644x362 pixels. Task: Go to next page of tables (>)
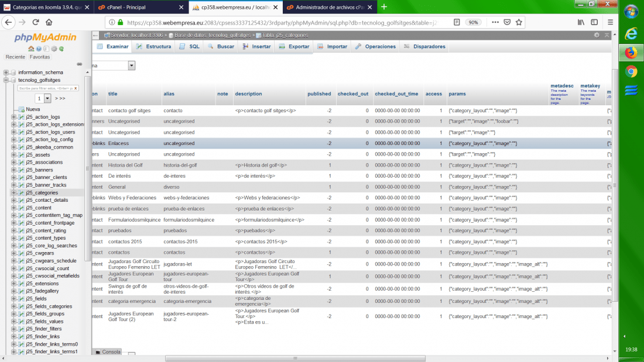tap(57, 98)
